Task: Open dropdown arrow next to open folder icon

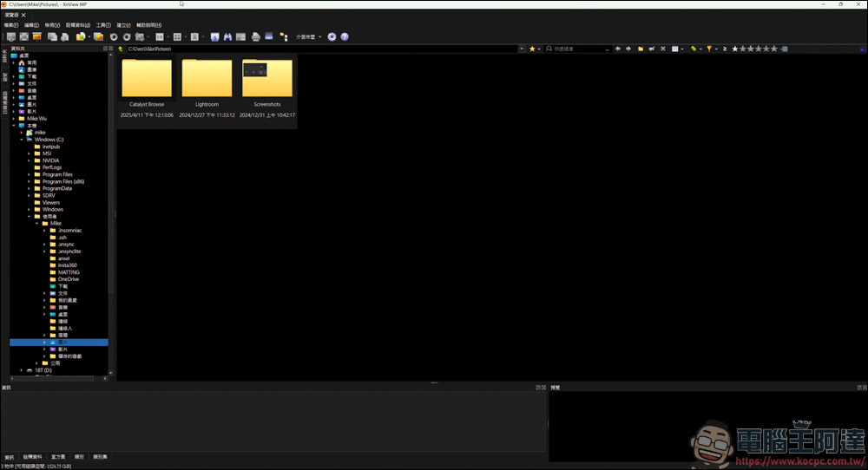Action: [x=89, y=37]
